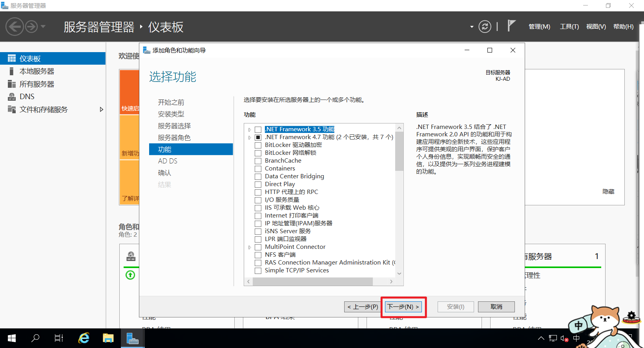Check BranchCache feature checkbox
644x348 pixels.
click(x=258, y=161)
